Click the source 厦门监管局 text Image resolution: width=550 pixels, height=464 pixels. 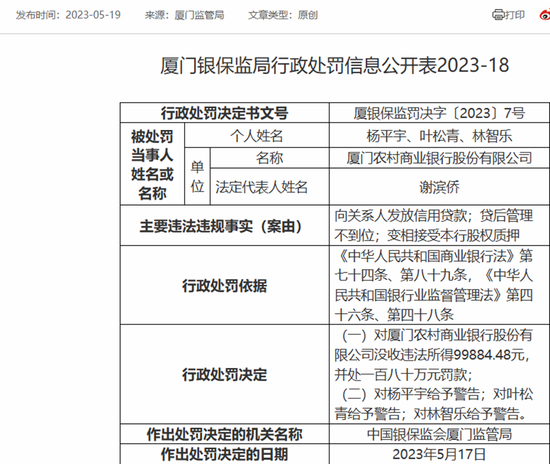pos(199,15)
